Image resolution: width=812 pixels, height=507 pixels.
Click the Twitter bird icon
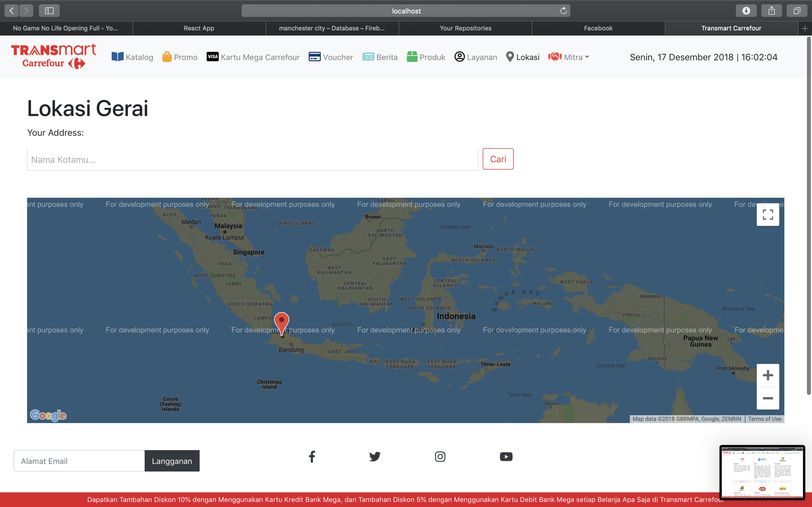tap(375, 456)
